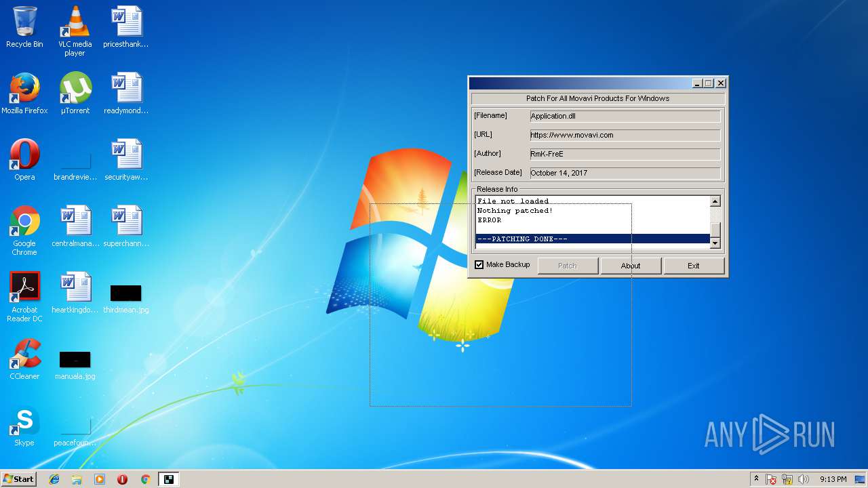Select the brandrevie desktop file
868x488 pixels.
point(75,167)
